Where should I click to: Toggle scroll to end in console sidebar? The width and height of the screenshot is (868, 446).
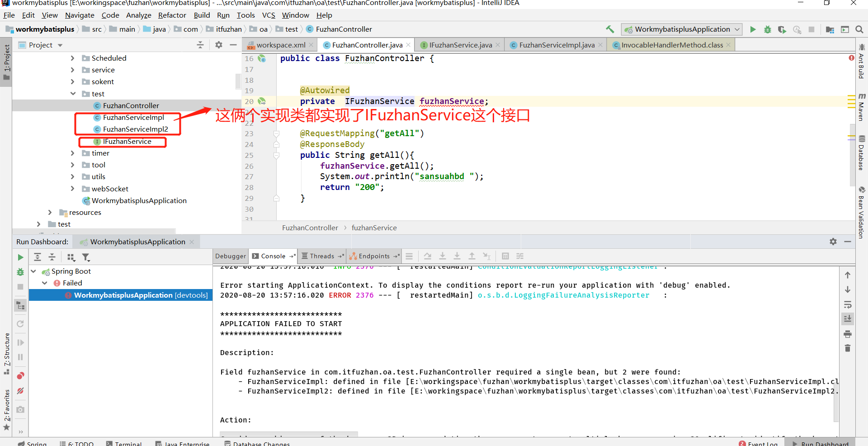[848, 318]
